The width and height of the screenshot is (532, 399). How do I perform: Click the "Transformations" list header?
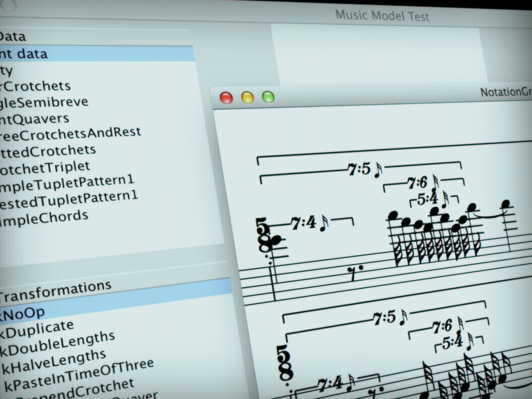pyautogui.click(x=56, y=290)
